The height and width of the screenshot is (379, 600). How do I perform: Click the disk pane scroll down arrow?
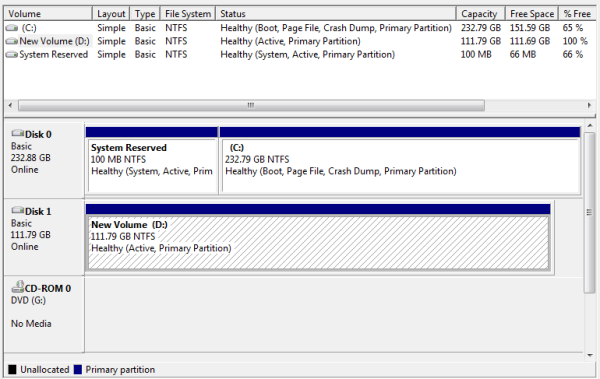tap(590, 355)
